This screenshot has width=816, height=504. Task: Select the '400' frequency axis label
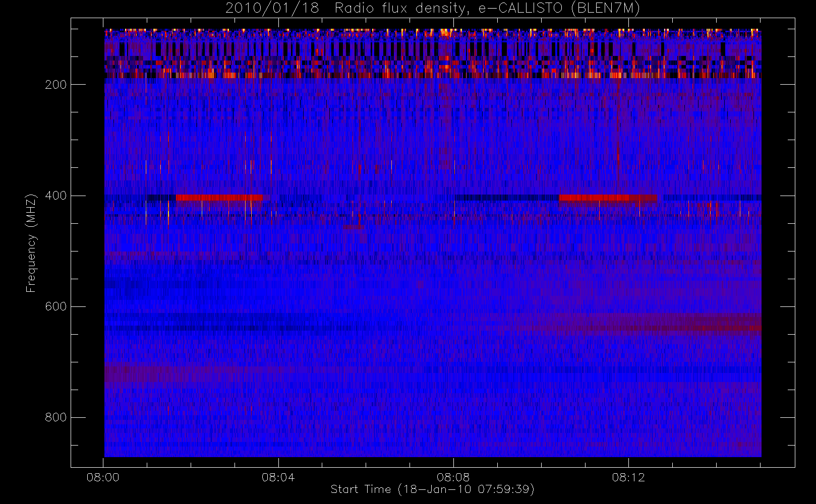click(x=56, y=196)
